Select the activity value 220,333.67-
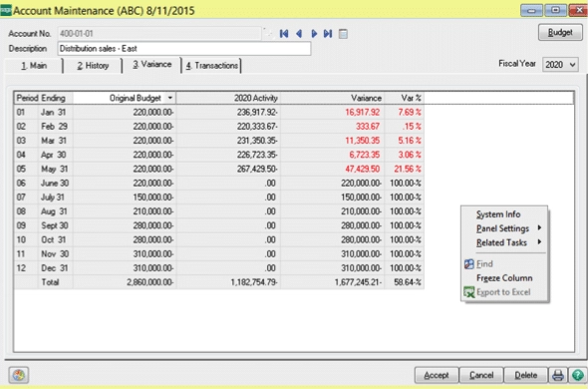 point(257,127)
